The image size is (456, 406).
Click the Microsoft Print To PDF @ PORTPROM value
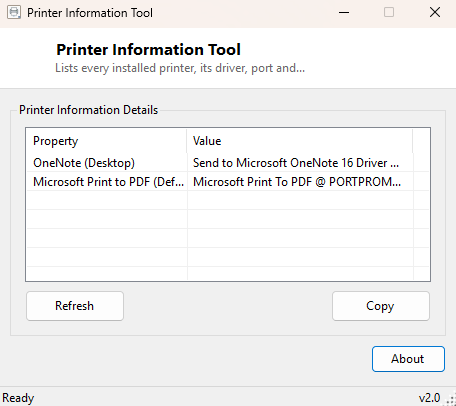(297, 182)
